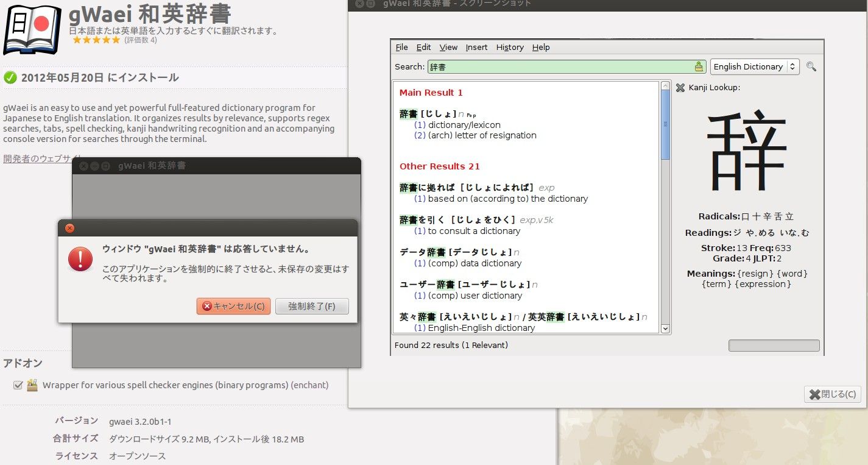
Task: Click the version value gwaei 3.2.0b1-1
Action: point(141,421)
